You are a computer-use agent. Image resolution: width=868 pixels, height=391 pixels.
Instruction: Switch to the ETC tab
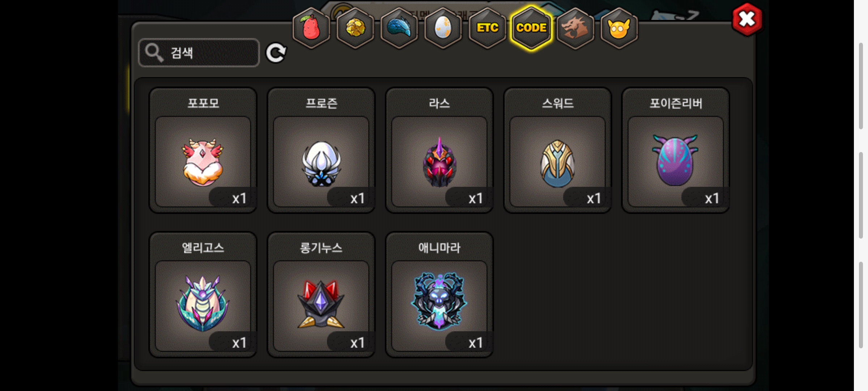[x=487, y=28]
